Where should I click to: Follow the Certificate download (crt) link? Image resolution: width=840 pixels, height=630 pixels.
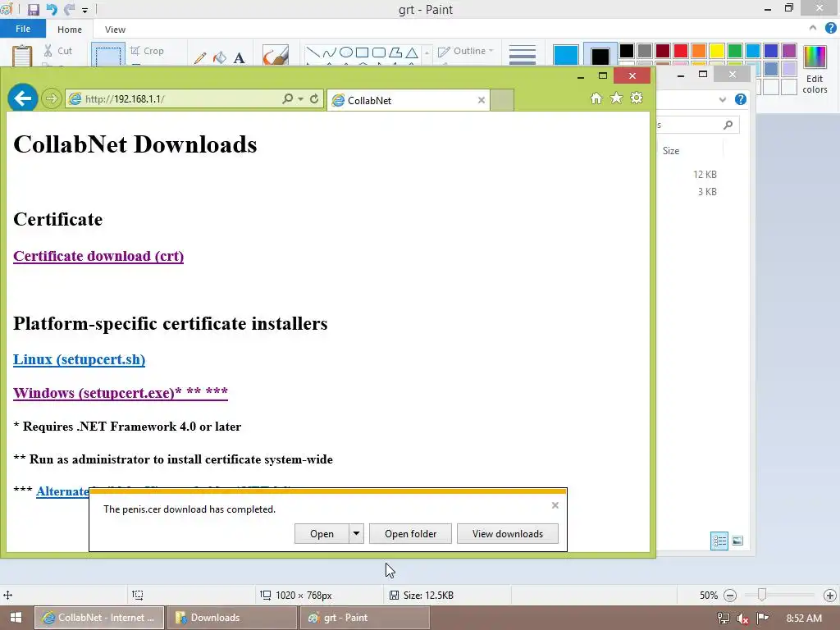98,256
